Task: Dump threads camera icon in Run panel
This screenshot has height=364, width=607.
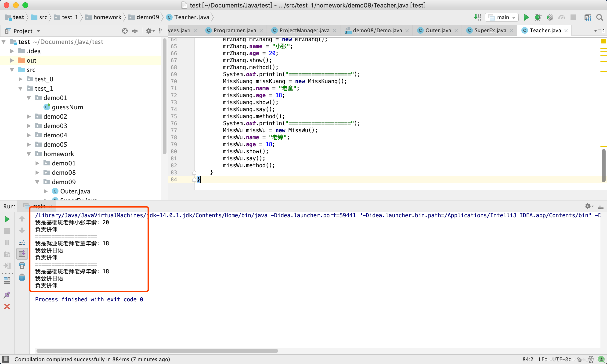Action: [x=7, y=254]
